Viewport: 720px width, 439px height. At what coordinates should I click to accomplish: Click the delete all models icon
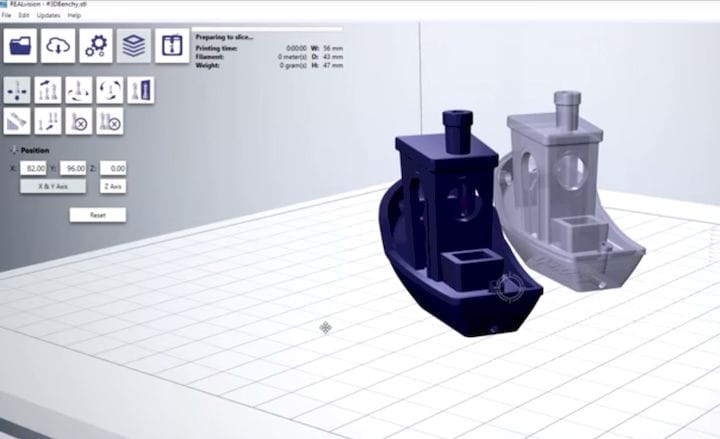109,121
